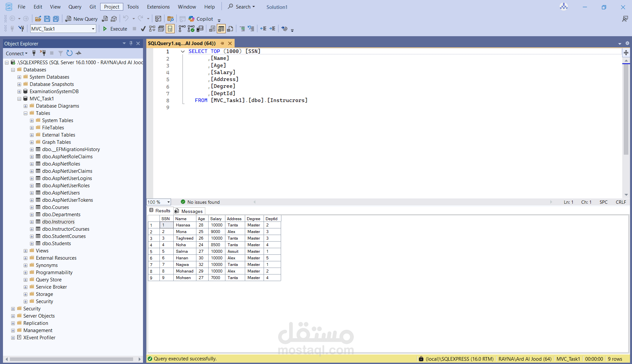Expand the Views folder node
Screen dimensions: 632x364
25,251
